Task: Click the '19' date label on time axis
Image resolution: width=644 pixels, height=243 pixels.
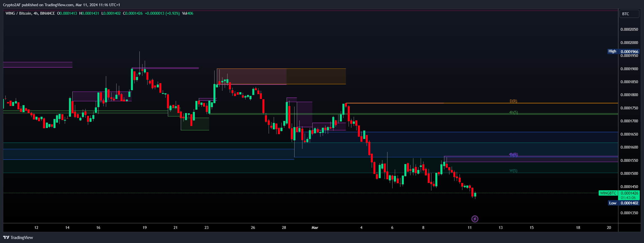Action: pos(144,227)
